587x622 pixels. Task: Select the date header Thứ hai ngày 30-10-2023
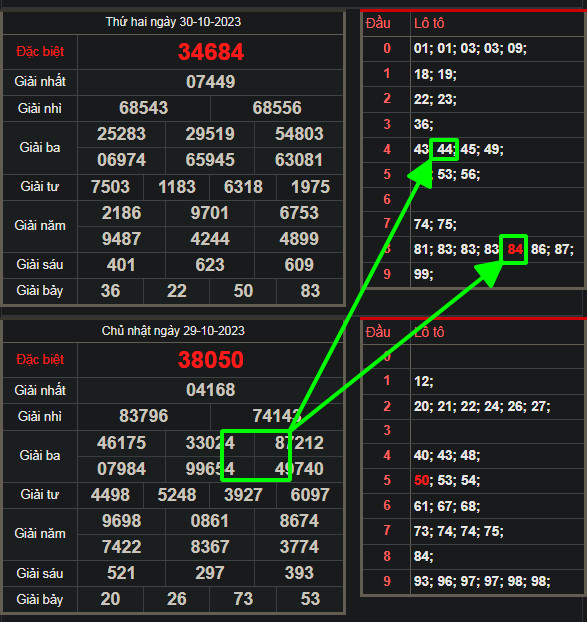click(x=173, y=22)
